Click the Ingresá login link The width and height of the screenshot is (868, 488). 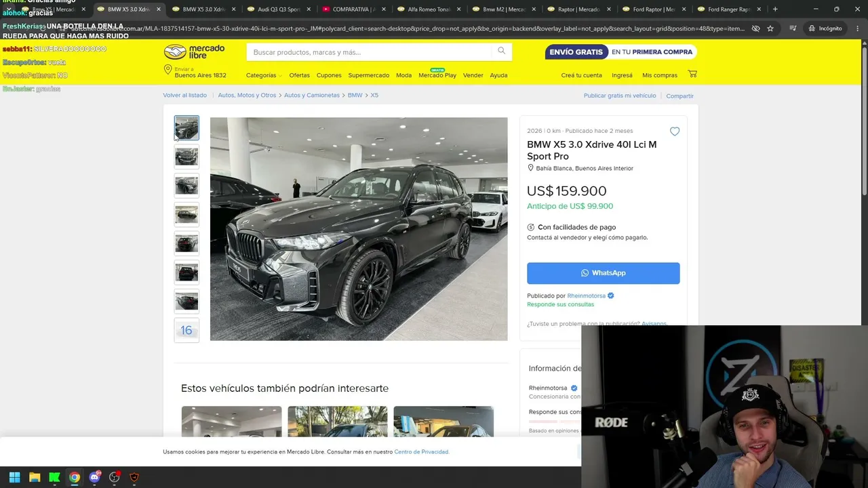[622, 75]
